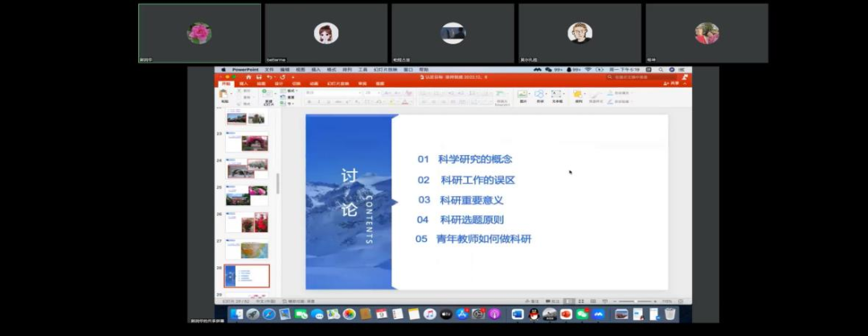
Task: Click the betterme participant video tile
Action: [x=326, y=33]
